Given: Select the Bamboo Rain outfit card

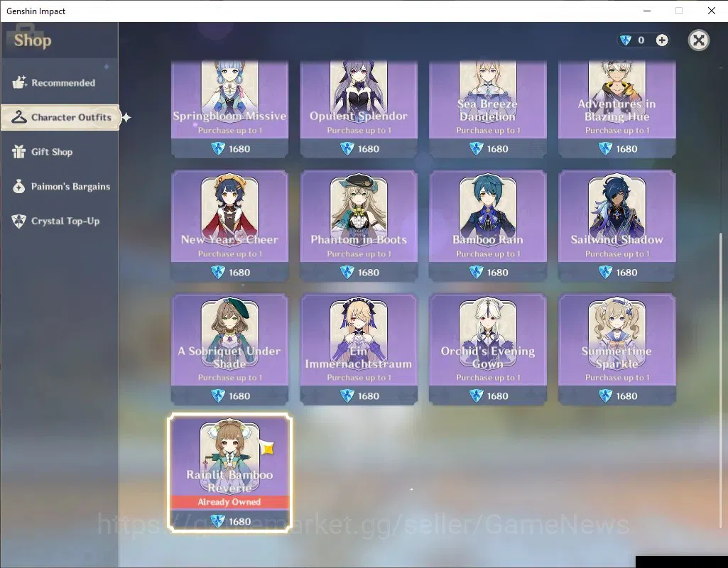Looking at the screenshot, I should click(488, 226).
